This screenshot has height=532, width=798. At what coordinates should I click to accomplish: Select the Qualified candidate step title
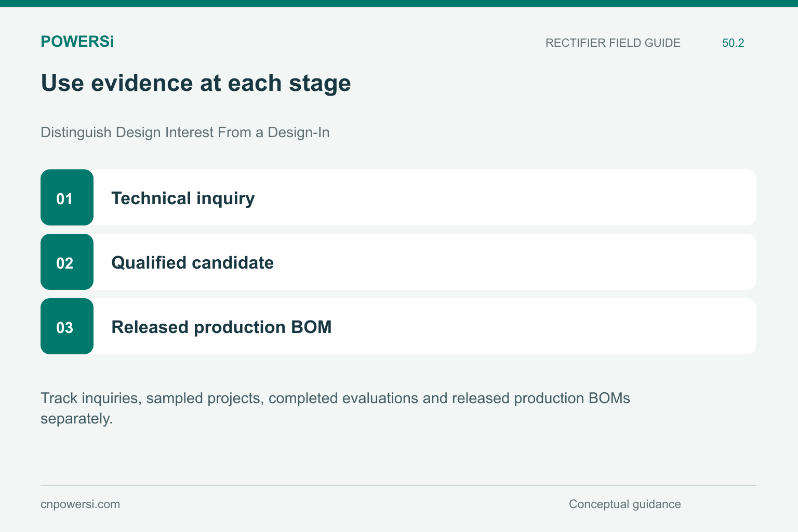pyautogui.click(x=193, y=262)
